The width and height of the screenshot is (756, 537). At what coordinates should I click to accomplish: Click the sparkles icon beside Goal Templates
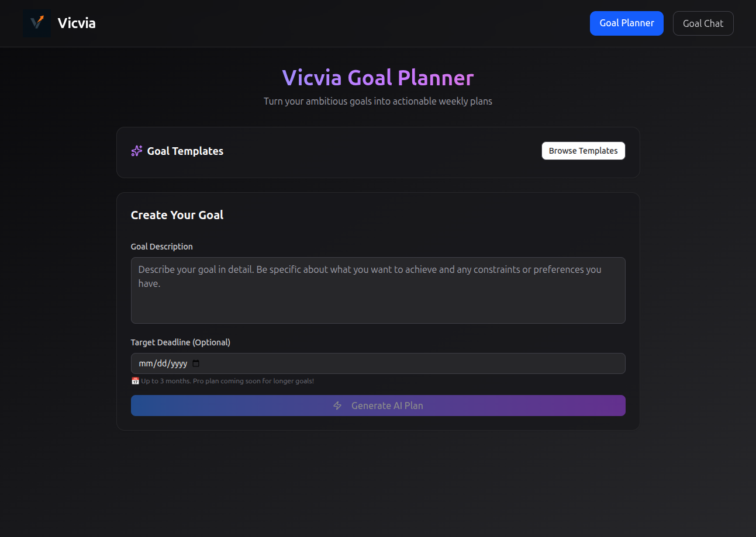tap(136, 150)
